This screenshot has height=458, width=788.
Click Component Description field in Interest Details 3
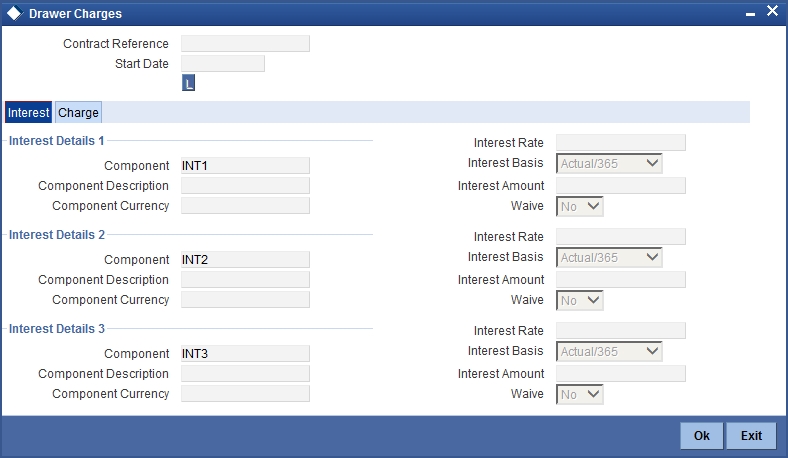245,374
